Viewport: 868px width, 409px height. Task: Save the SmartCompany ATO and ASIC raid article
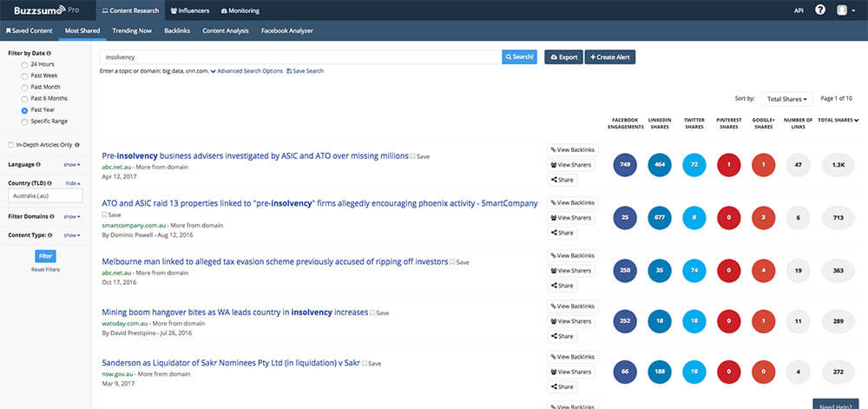pos(111,214)
